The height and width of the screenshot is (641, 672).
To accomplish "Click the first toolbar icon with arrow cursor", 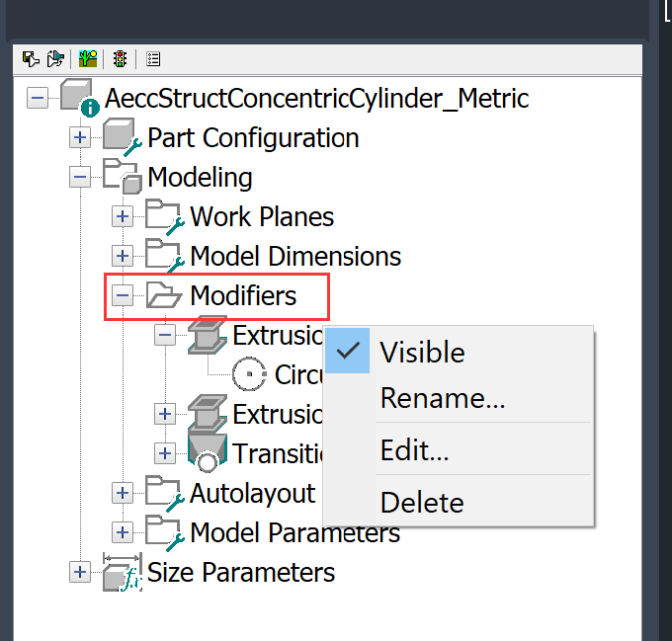I will pyautogui.click(x=31, y=59).
